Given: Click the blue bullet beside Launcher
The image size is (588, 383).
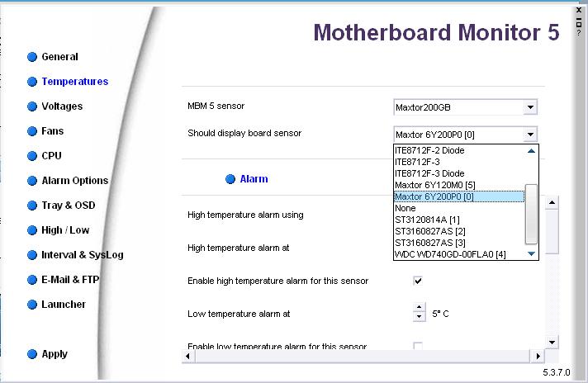Looking at the screenshot, I should pos(32,305).
